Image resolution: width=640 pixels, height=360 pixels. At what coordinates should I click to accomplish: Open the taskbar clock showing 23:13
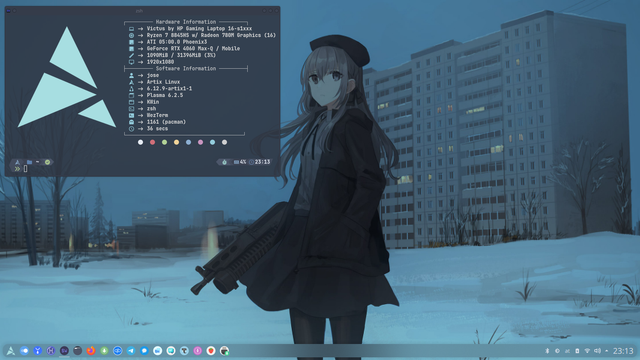(x=623, y=351)
